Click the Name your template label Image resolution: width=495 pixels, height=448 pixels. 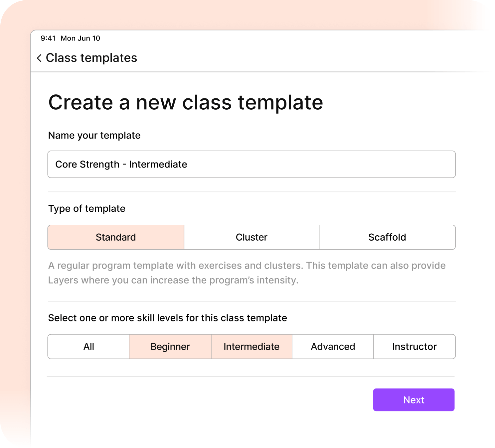pos(94,136)
